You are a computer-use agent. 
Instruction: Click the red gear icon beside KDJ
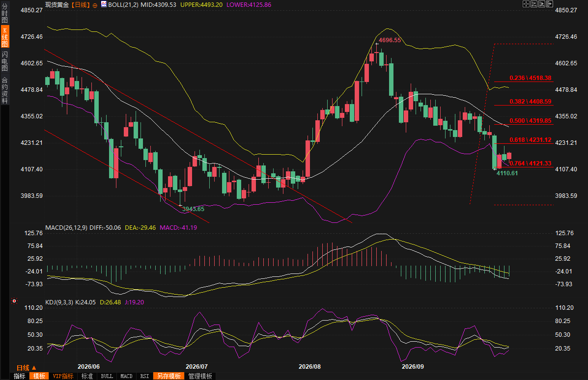point(14,301)
